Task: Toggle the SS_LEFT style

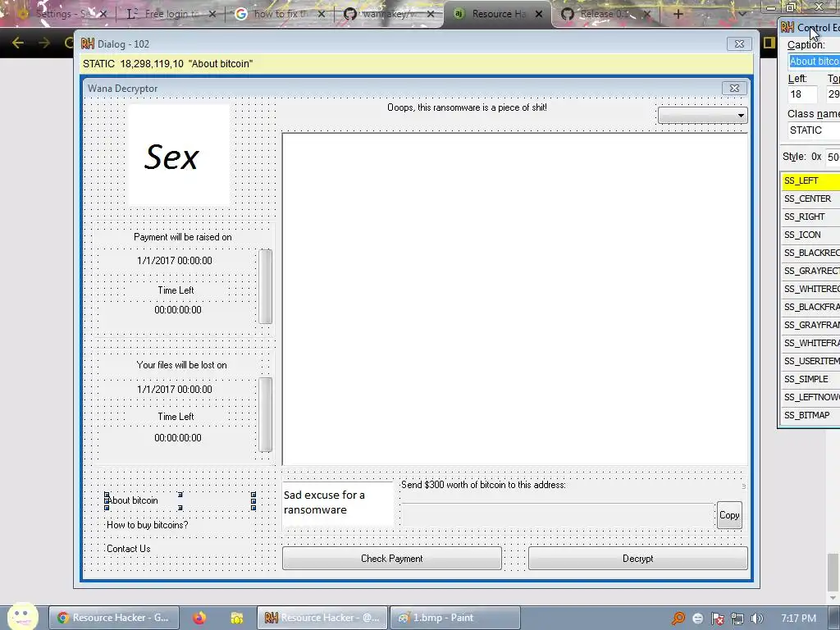Action: tap(810, 180)
